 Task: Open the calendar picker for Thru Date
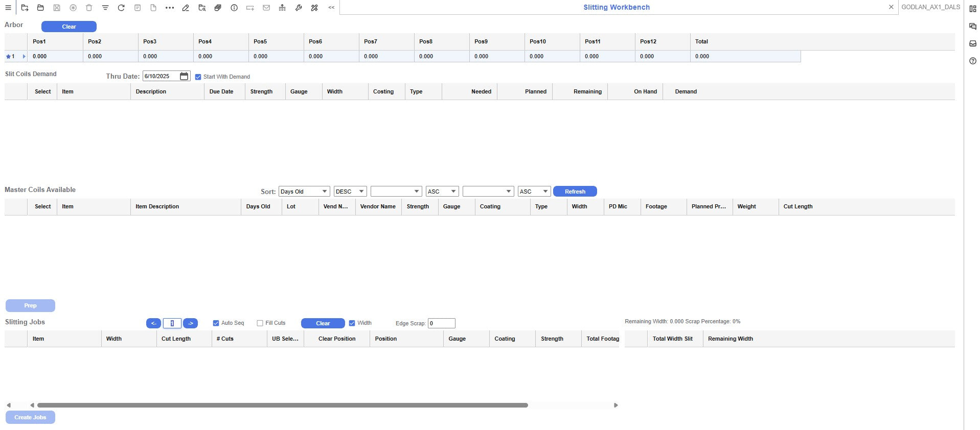[x=184, y=76]
